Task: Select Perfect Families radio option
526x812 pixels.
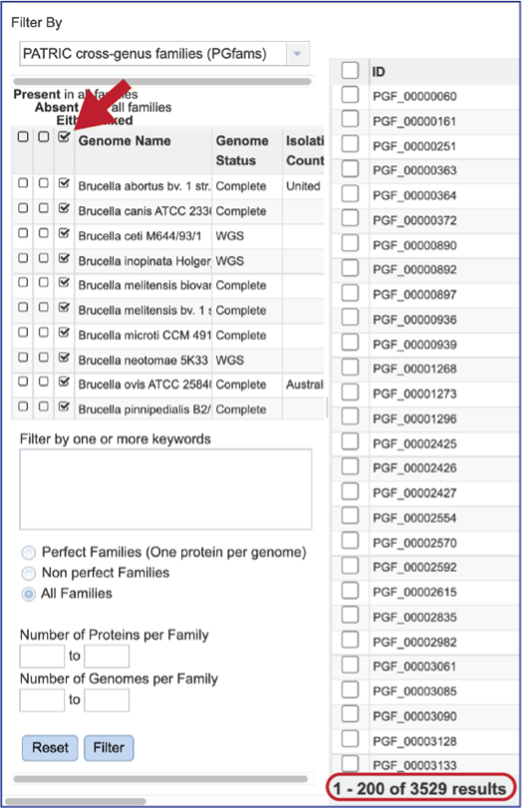Action: (29, 553)
